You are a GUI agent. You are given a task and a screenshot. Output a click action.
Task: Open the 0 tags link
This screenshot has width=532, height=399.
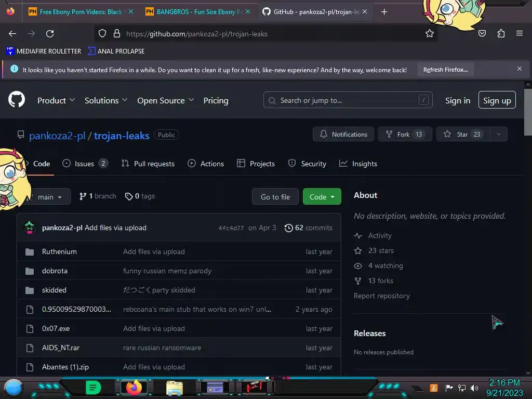140,196
